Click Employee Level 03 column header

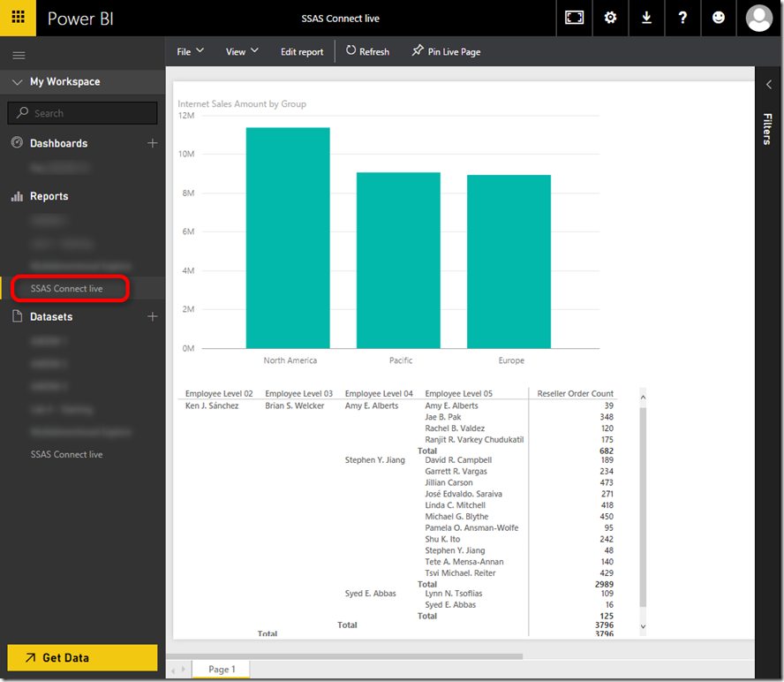(299, 393)
